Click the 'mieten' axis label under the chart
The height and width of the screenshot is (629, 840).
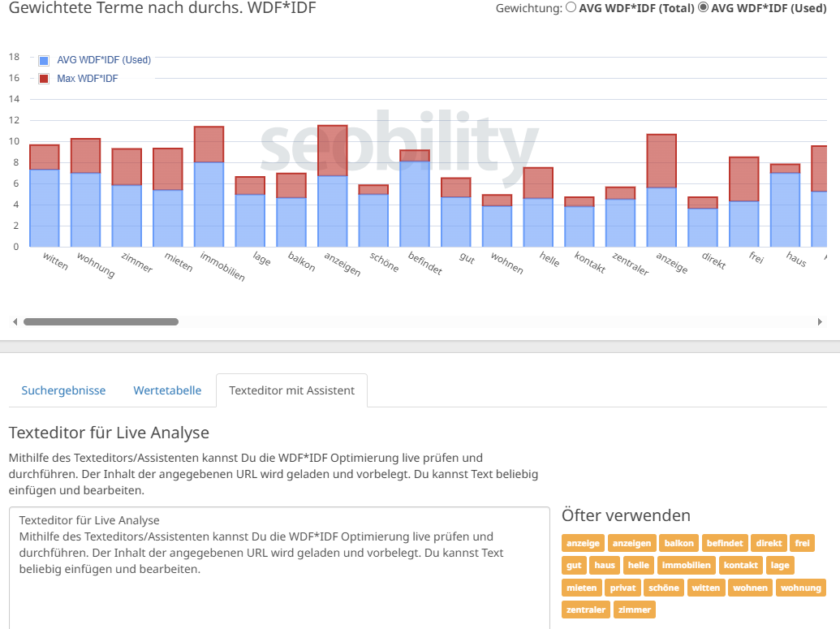pyautogui.click(x=179, y=261)
